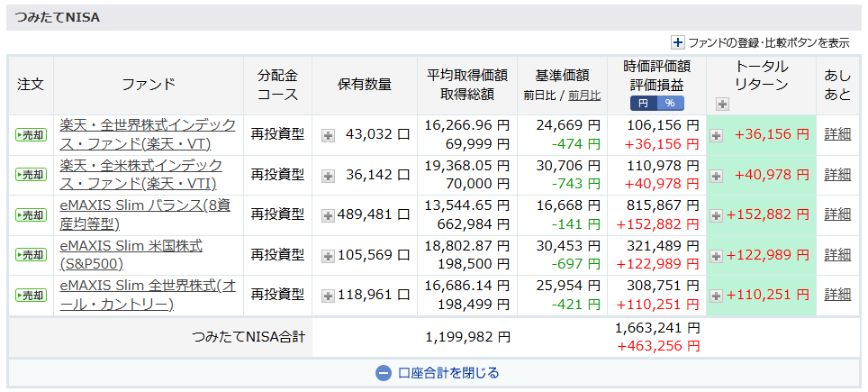Open 詳細 link for 楽天・VT row
The height and width of the screenshot is (392, 868).
point(837,134)
